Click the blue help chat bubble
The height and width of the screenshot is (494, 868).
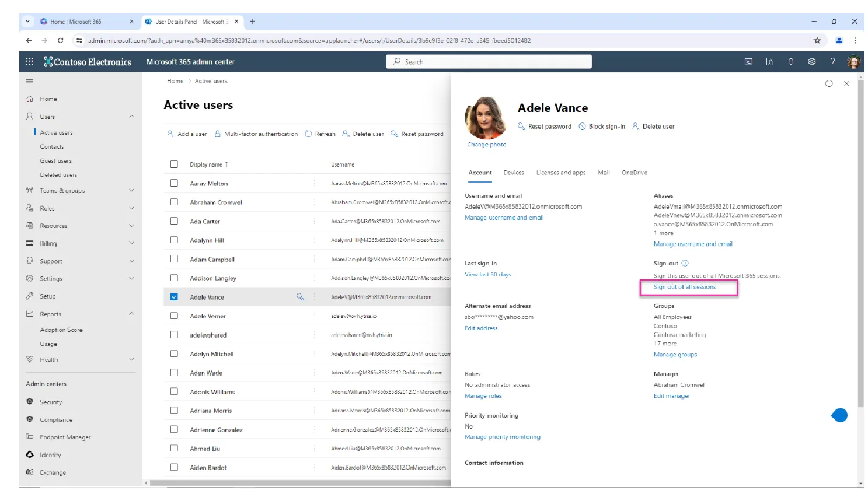839,415
